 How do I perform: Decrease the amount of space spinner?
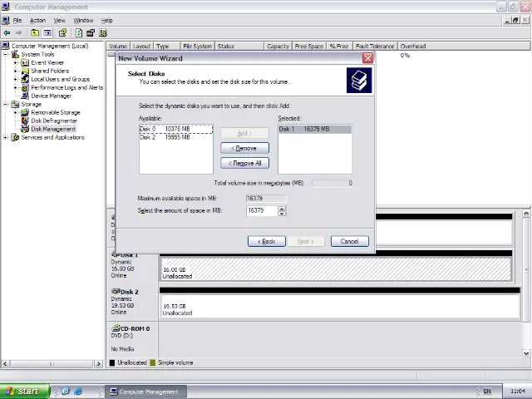pyautogui.click(x=282, y=214)
